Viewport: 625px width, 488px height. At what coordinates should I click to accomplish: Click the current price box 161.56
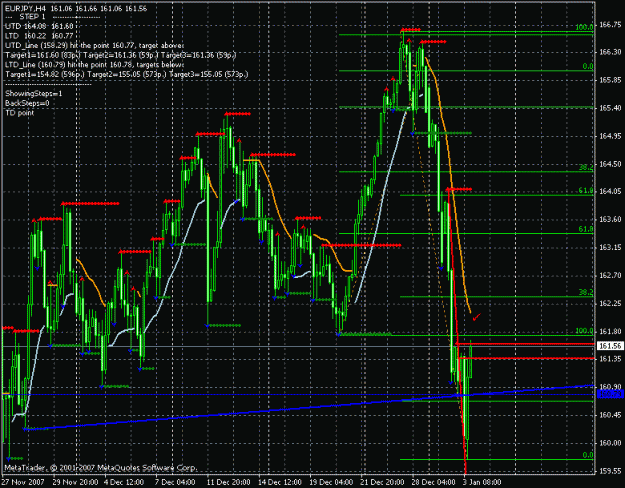click(x=610, y=346)
